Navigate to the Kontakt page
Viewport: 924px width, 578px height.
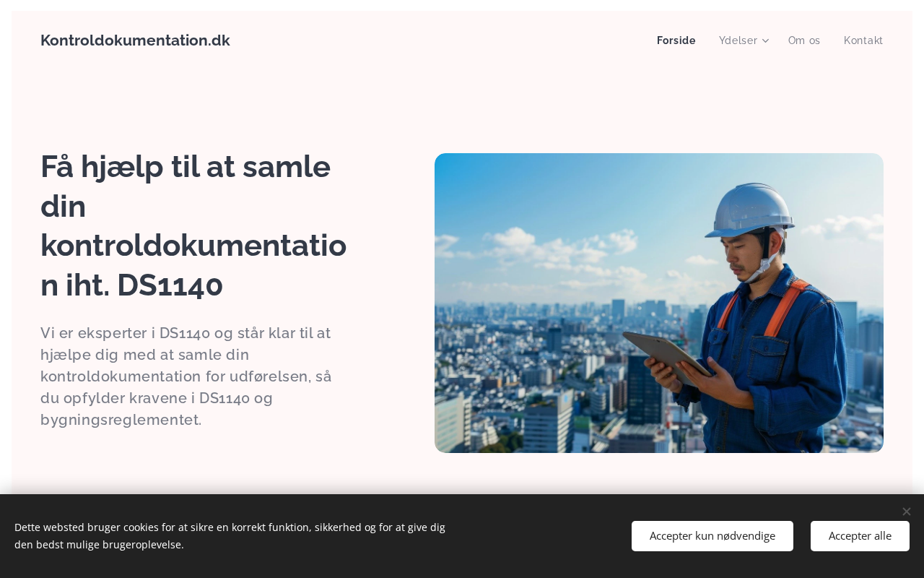click(863, 40)
